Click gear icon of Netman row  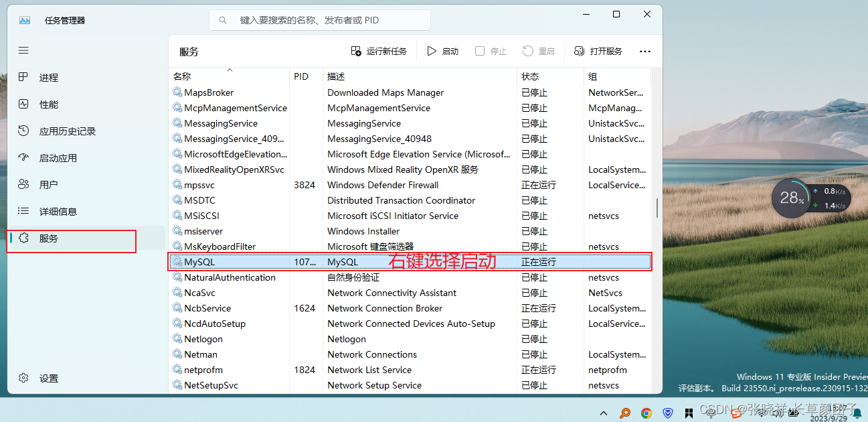(177, 354)
